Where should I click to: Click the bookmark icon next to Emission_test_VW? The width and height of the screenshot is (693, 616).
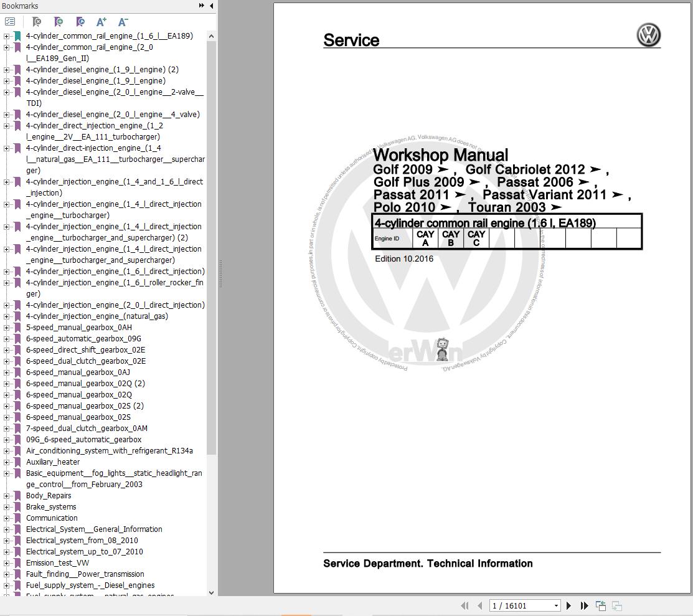(x=17, y=563)
